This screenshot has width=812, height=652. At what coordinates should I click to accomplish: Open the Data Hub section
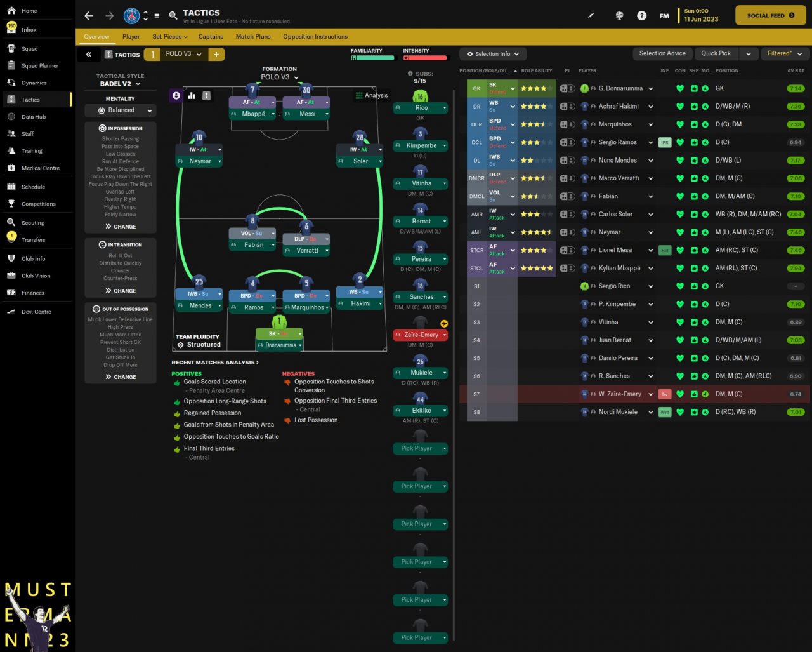(x=34, y=117)
